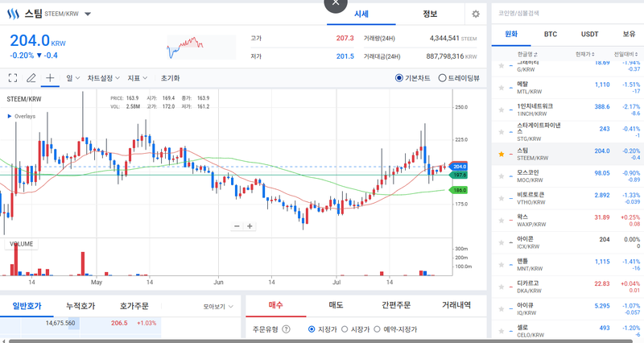Open the 지표 indicators dropdown
The image size is (644, 343).
point(137,78)
